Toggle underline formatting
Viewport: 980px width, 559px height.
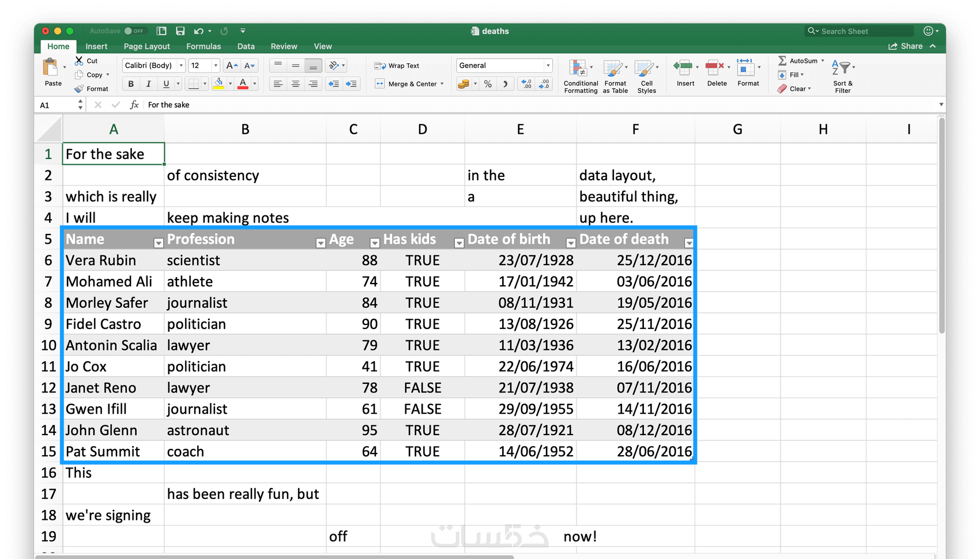click(166, 84)
